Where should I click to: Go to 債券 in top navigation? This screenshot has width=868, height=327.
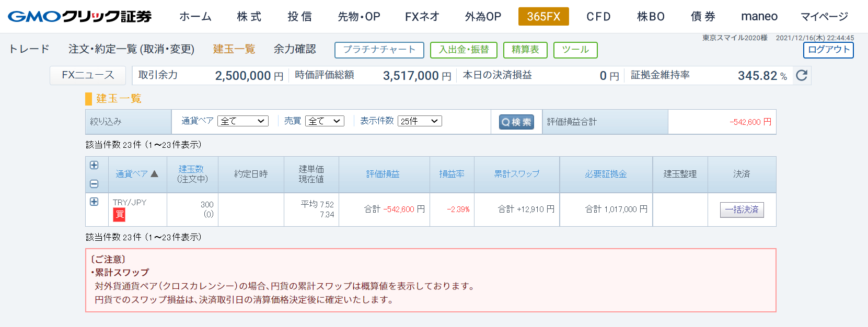[x=703, y=17]
